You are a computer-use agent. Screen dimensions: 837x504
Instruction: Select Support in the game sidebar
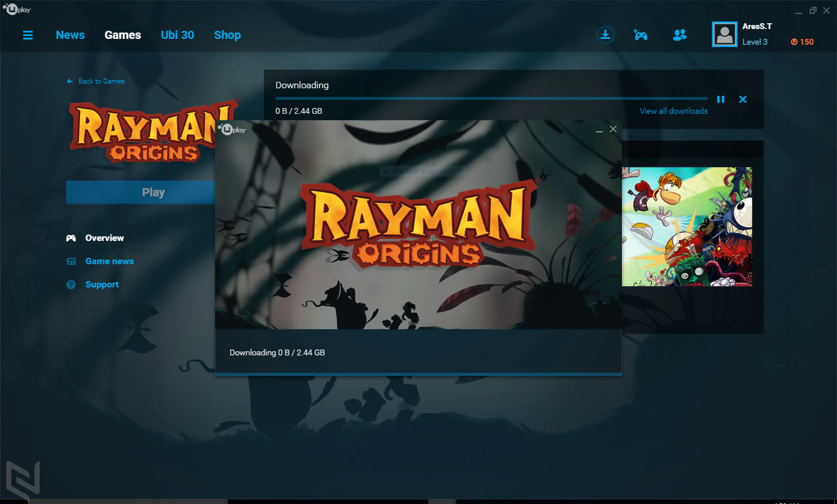102,285
